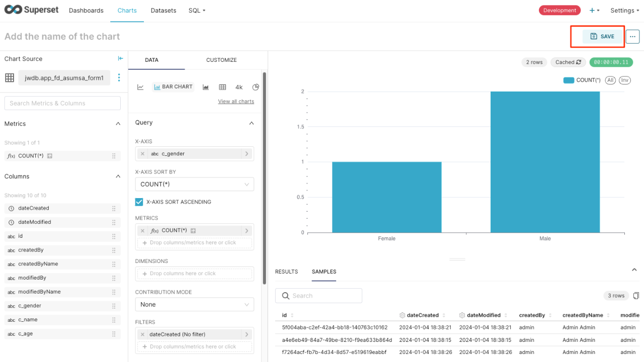
Task: Focus the Search Metrics & Columns field
Action: pos(62,103)
